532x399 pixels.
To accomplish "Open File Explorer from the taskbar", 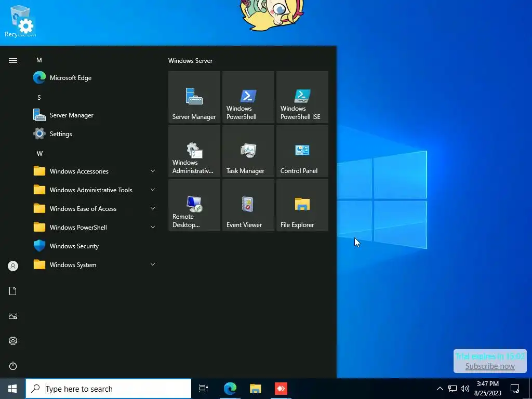I will pyautogui.click(x=256, y=389).
